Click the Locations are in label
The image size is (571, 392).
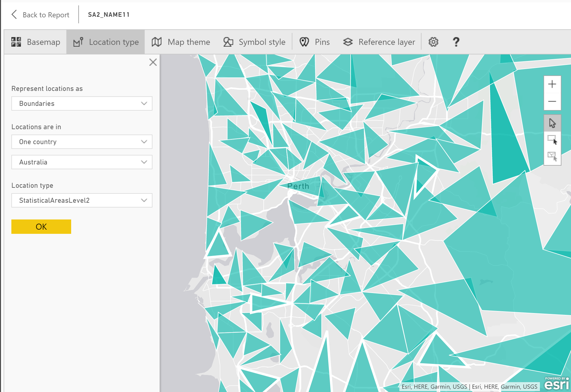pos(36,127)
